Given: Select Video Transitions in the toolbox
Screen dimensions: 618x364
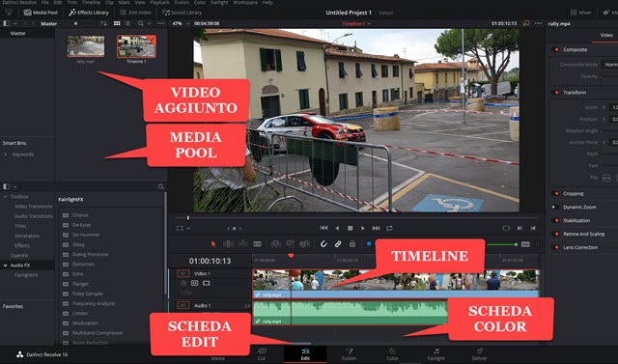Looking at the screenshot, I should [x=33, y=207].
